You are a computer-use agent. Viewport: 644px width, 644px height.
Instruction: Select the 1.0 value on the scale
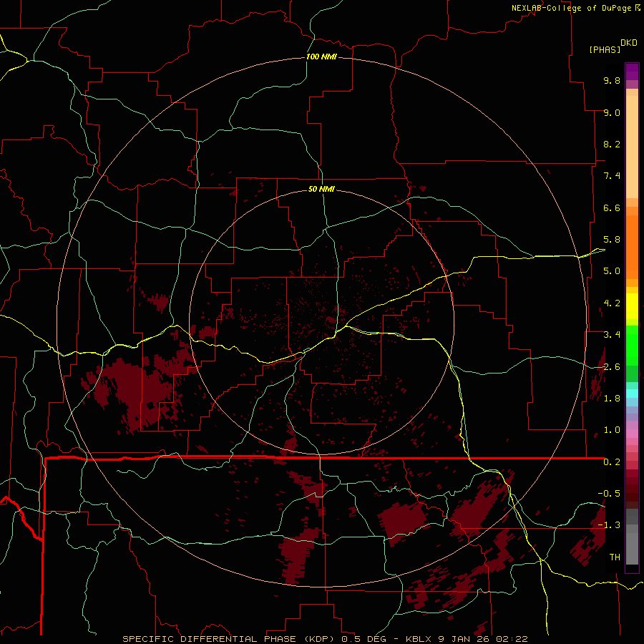point(612,430)
